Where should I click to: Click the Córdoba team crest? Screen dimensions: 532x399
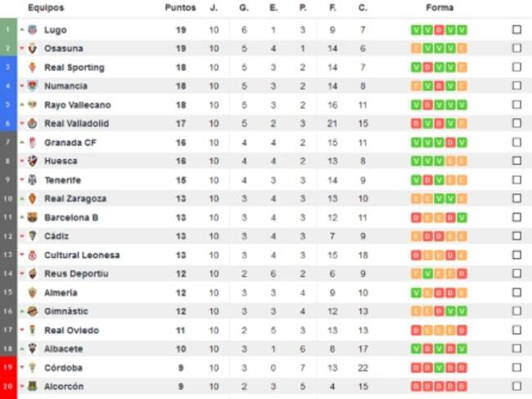33,368
